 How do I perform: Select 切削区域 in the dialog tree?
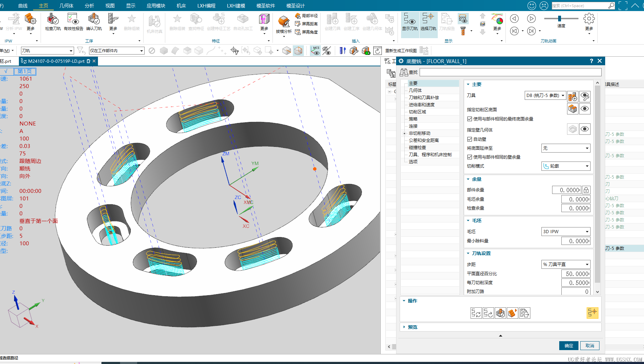tap(417, 112)
